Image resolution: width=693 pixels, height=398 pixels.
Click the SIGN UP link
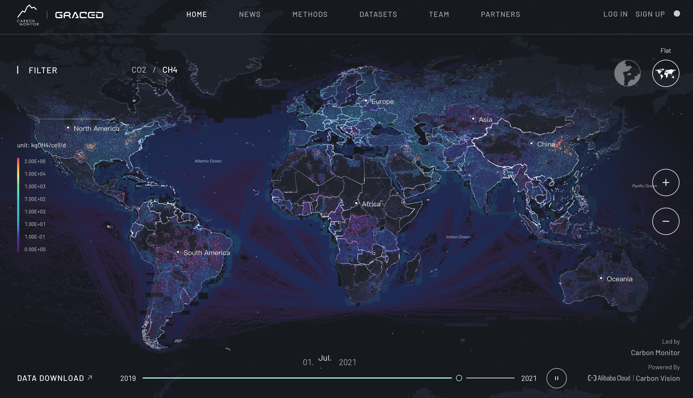tap(650, 14)
